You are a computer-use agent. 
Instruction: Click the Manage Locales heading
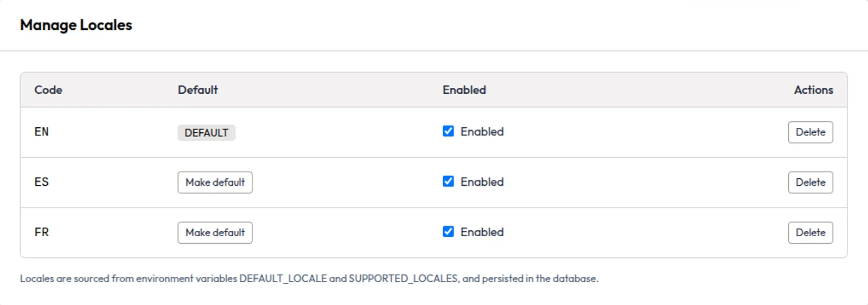(76, 25)
